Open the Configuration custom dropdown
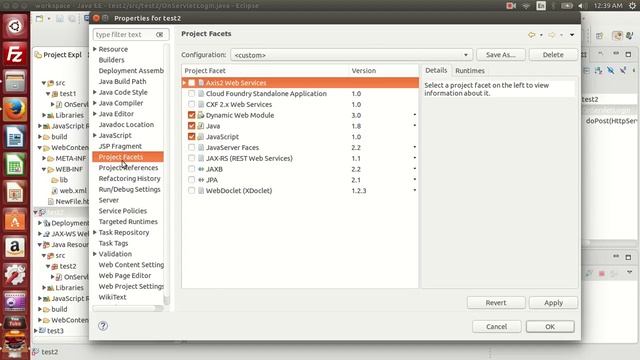Viewport: 640px width, 360px height. (x=351, y=55)
